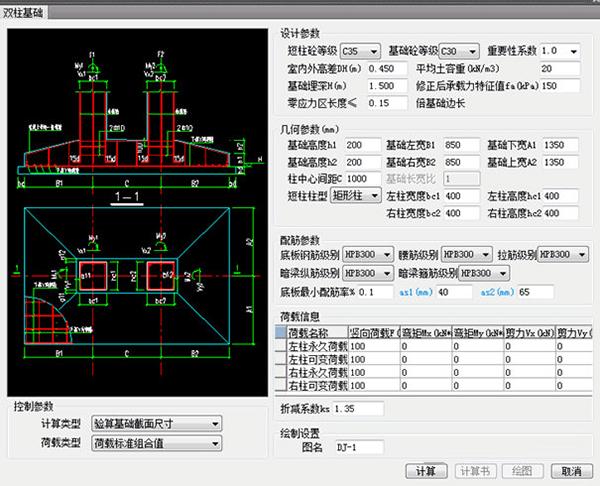
Task: Edit the 基础左宽B1 field 850
Action: (461, 145)
